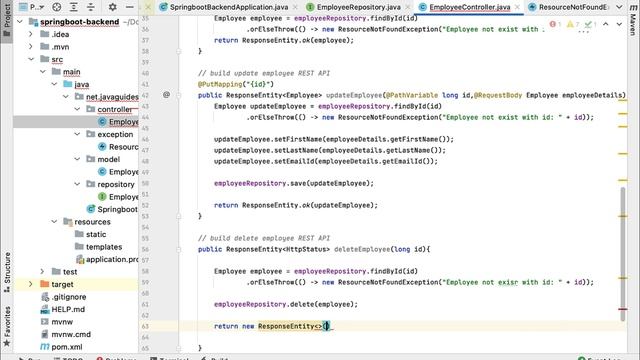
Task: Click the Employee class icon under model
Action: click(x=102, y=172)
